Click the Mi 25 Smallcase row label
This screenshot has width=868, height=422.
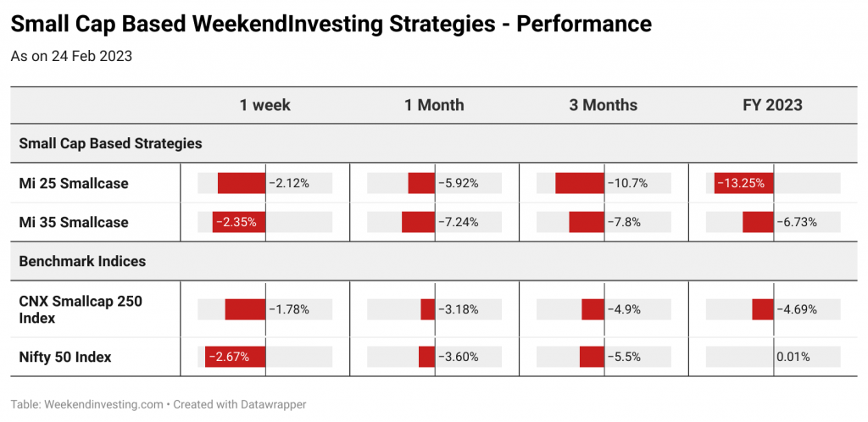(74, 183)
